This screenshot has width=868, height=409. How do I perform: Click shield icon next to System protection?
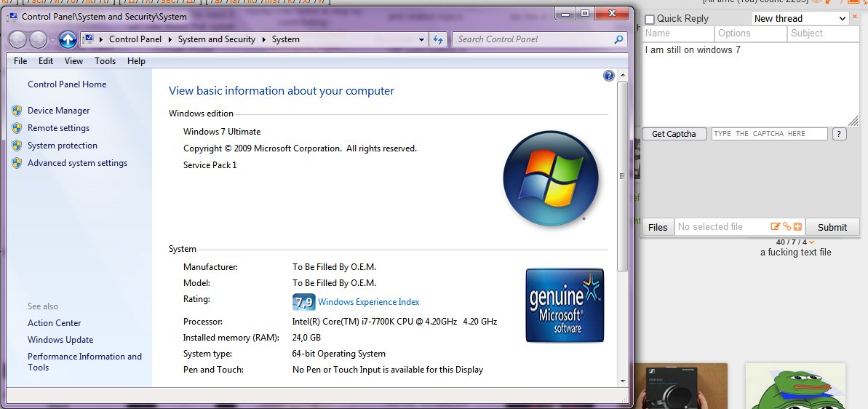17,146
